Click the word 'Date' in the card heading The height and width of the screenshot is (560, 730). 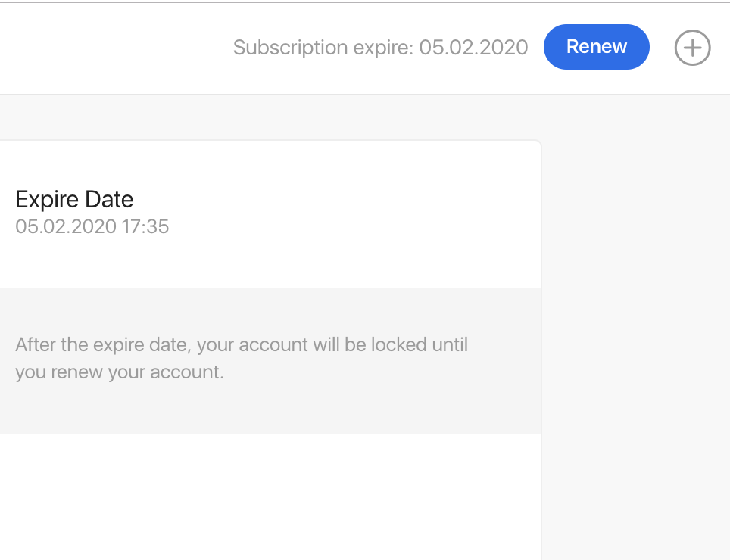click(x=110, y=200)
